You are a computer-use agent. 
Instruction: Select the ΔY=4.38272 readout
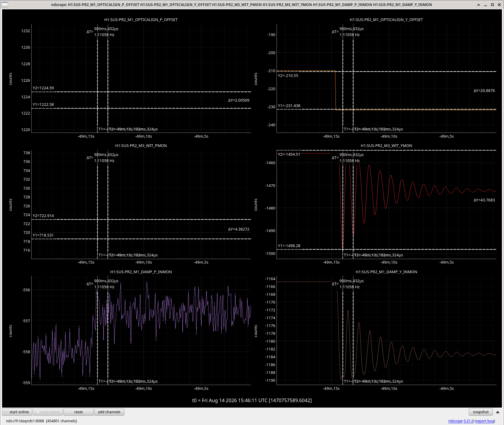point(239,229)
